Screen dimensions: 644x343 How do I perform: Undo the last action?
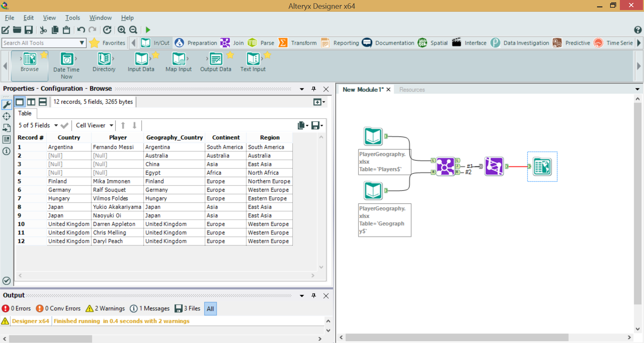[x=81, y=30]
